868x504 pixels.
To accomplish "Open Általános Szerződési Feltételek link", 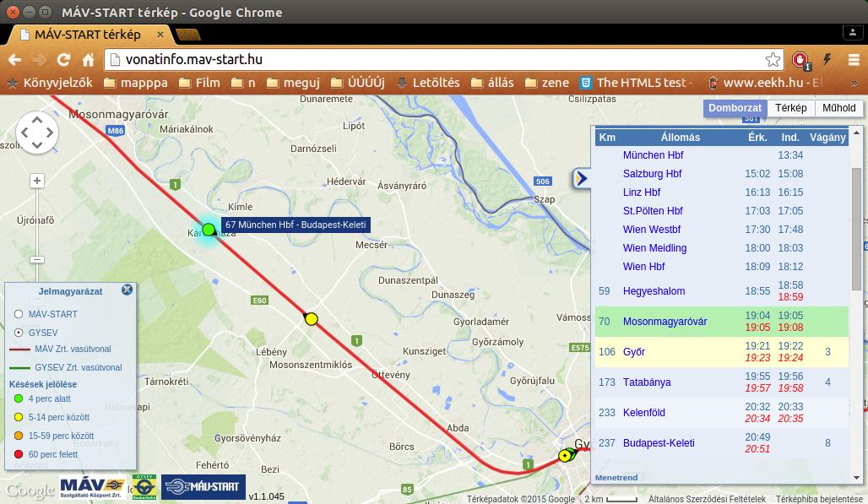I will pos(707,499).
